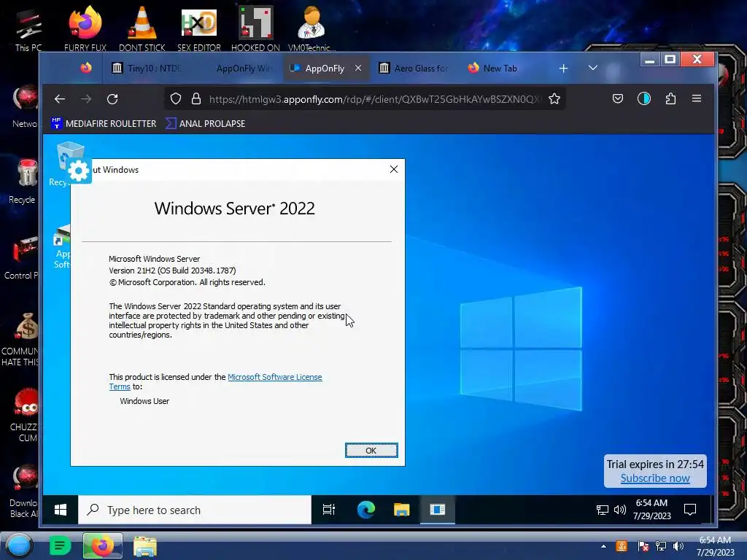The image size is (747, 560).
Task: Open host volume tray icon
Action: [x=678, y=546]
